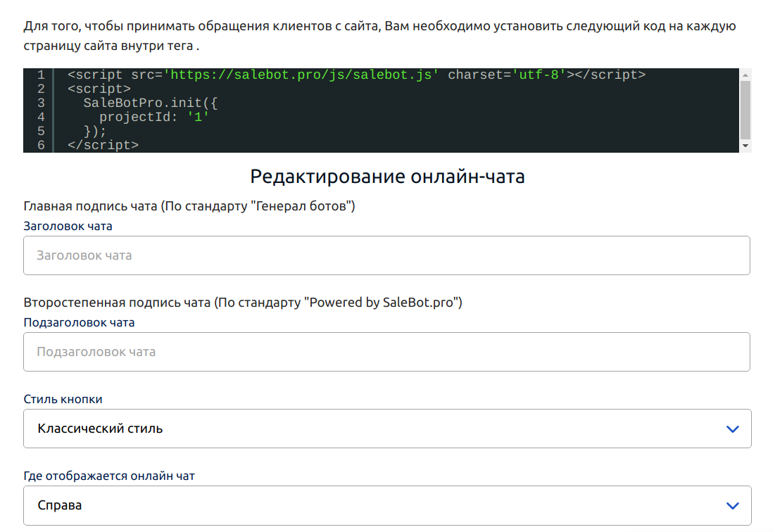Click the "projectId: '1'" code line
The height and width of the screenshot is (532, 775).
154,117
